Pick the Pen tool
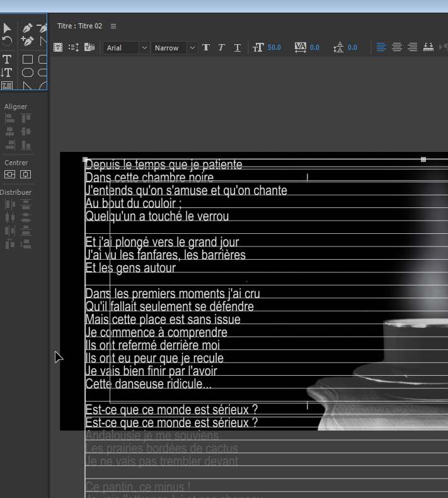The height and width of the screenshot is (498, 448). (x=27, y=28)
